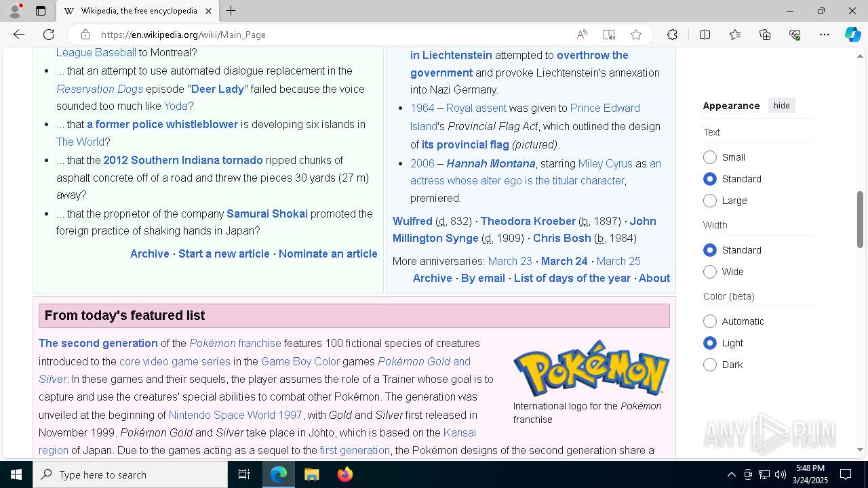
Task: Open Nintendo Space World 1997 link
Action: tap(235, 415)
